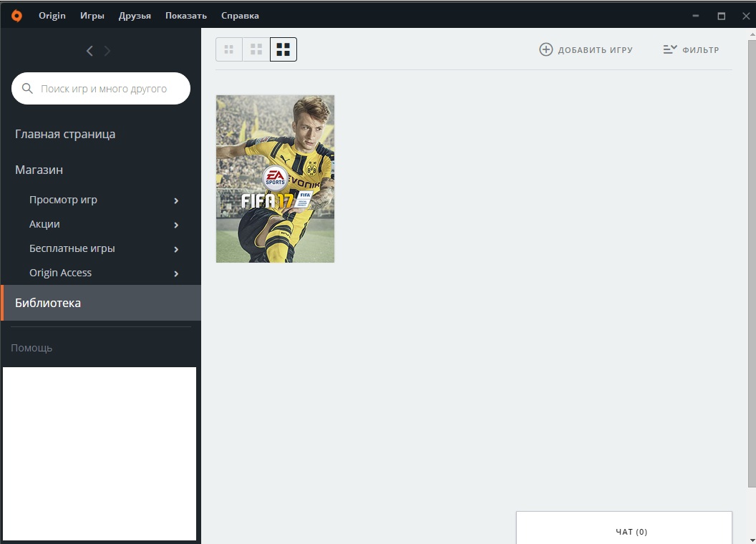Open Origin Access in the sidebar
This screenshot has height=544, width=756.
pyautogui.click(x=60, y=273)
